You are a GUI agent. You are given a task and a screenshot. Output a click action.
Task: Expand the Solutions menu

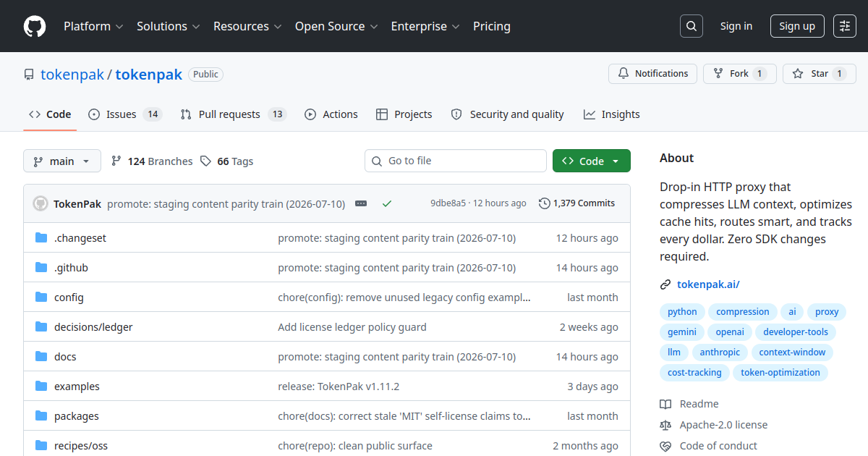pos(168,26)
